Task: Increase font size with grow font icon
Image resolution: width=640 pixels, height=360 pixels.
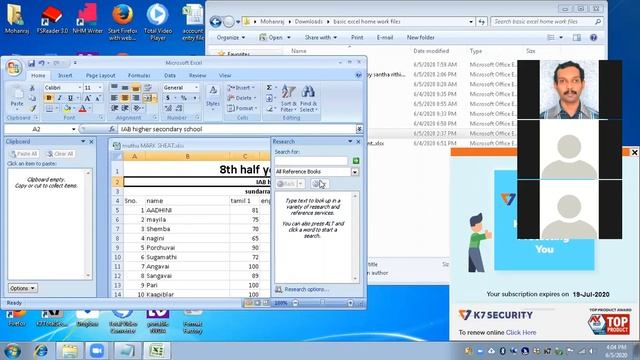Action: click(x=87, y=98)
